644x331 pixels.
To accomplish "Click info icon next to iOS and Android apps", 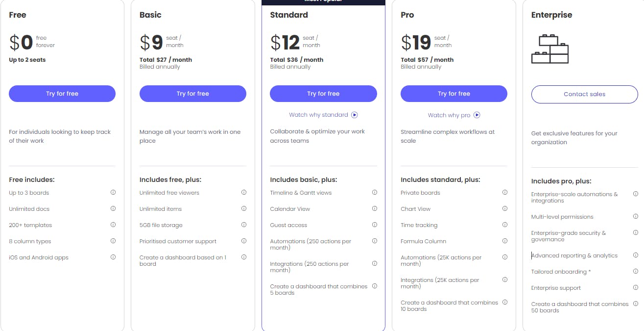I will click(x=113, y=257).
